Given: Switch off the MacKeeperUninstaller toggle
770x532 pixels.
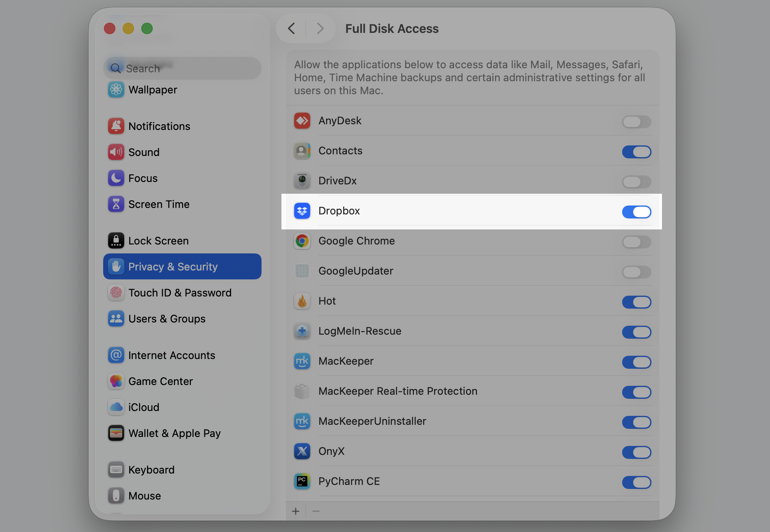Looking at the screenshot, I should (x=636, y=422).
